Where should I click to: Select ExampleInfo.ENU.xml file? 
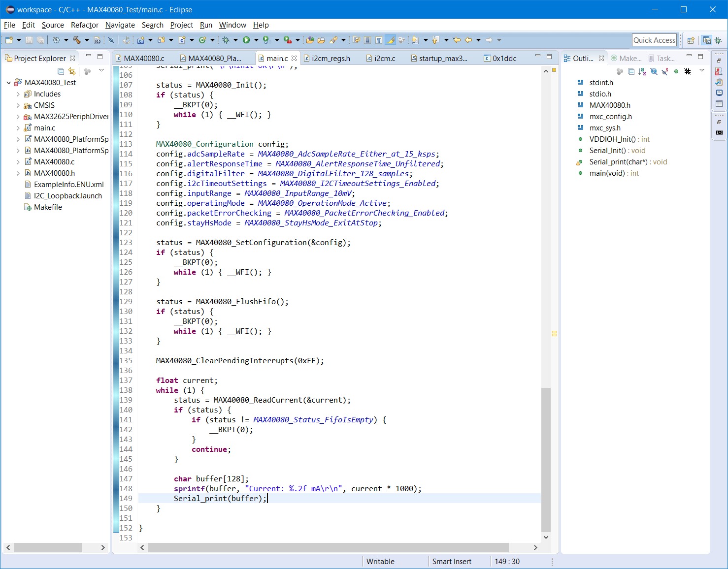[69, 185]
